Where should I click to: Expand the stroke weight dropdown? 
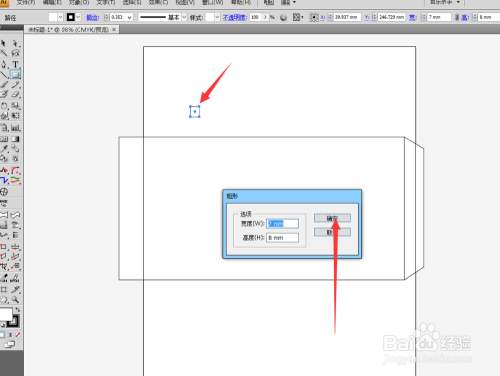(129, 17)
